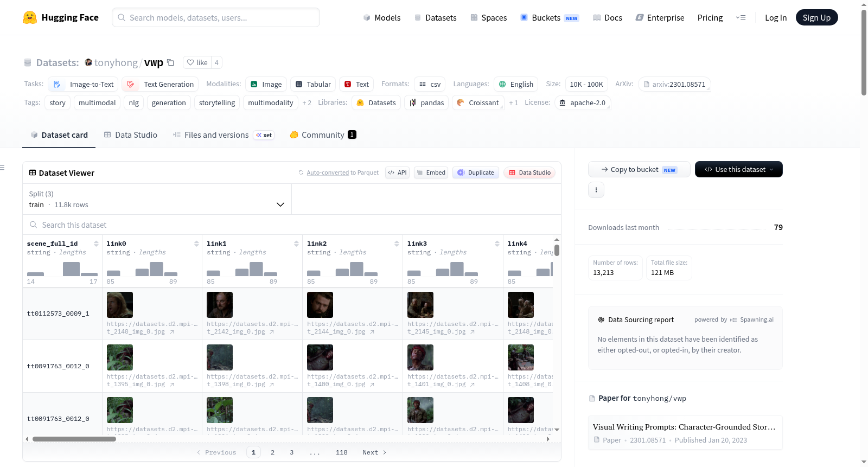Viewport: 868px width, 467px height.
Task: Copy the dataset name with the copy icon
Action: coord(170,62)
